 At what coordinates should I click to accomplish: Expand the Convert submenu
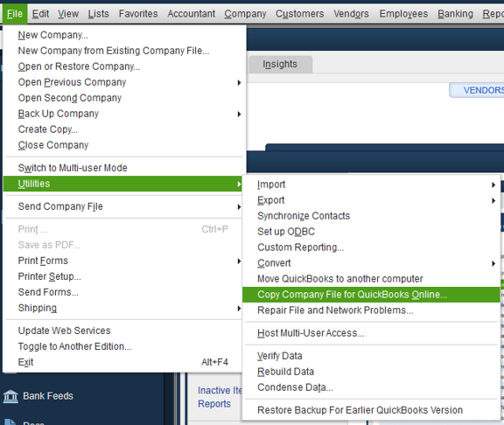click(371, 263)
